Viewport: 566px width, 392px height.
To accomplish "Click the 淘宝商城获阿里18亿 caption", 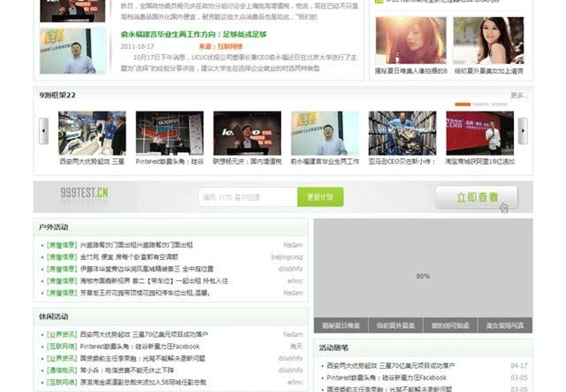I will (480, 161).
